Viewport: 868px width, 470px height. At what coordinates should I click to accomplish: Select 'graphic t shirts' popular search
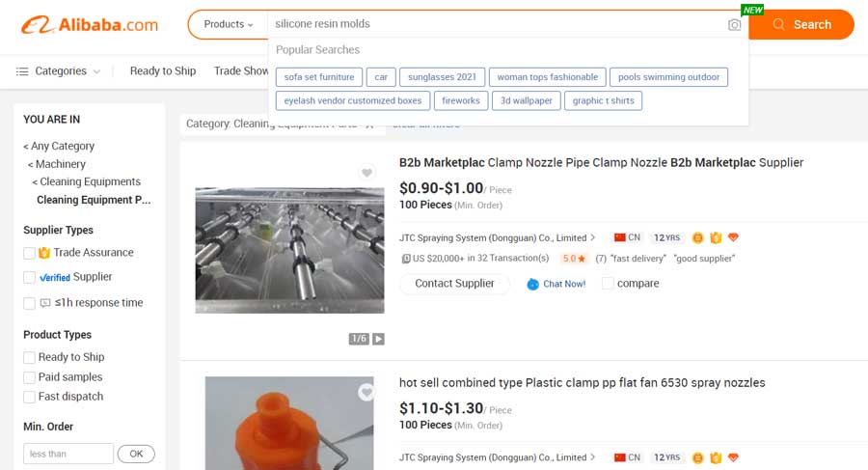(x=603, y=101)
